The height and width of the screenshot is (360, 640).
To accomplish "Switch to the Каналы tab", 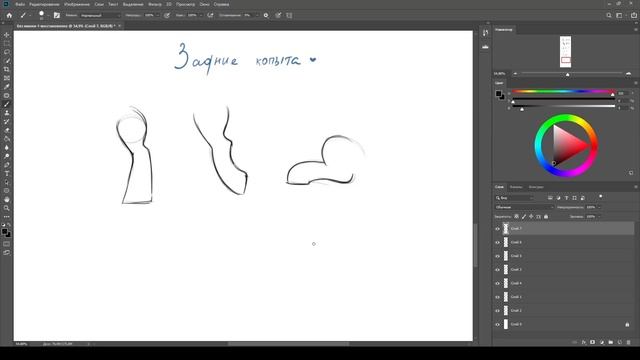I will (x=516, y=187).
